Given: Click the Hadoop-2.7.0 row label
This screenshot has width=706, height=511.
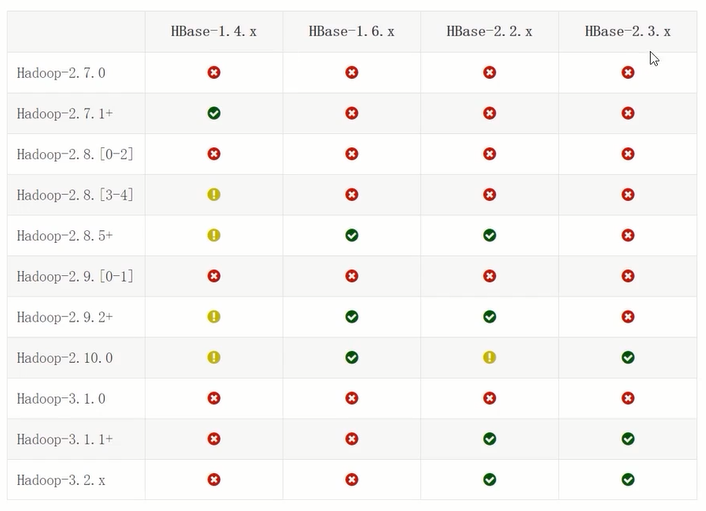Looking at the screenshot, I should 61,73.
